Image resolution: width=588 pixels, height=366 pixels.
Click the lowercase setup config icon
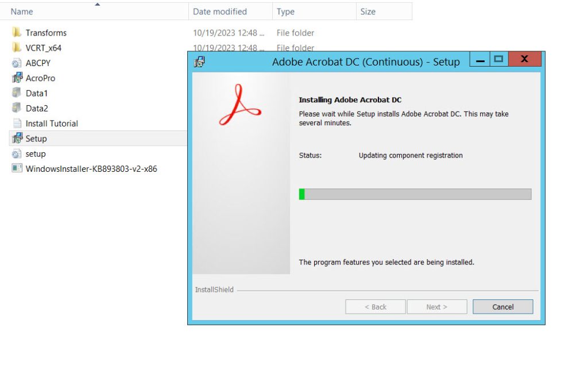pos(17,153)
